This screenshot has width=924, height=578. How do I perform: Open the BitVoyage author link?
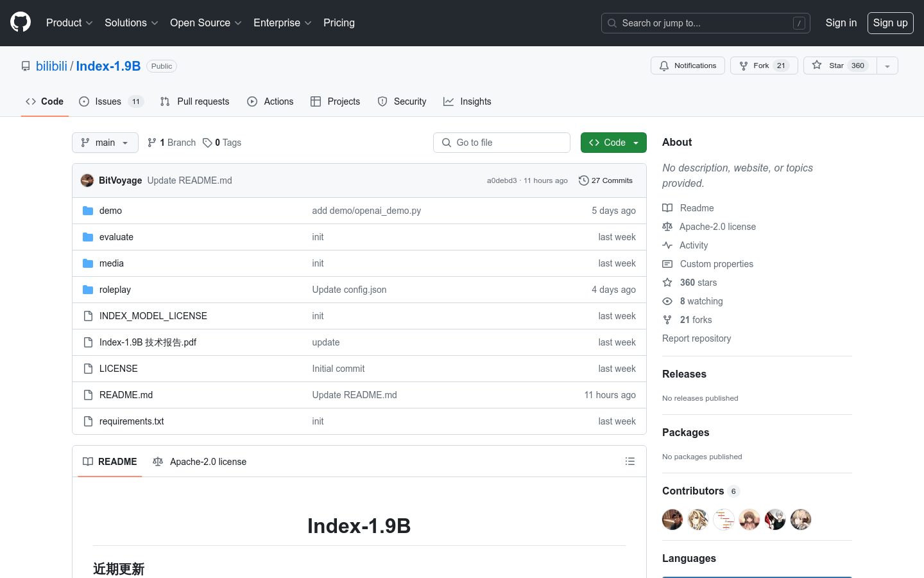point(121,180)
